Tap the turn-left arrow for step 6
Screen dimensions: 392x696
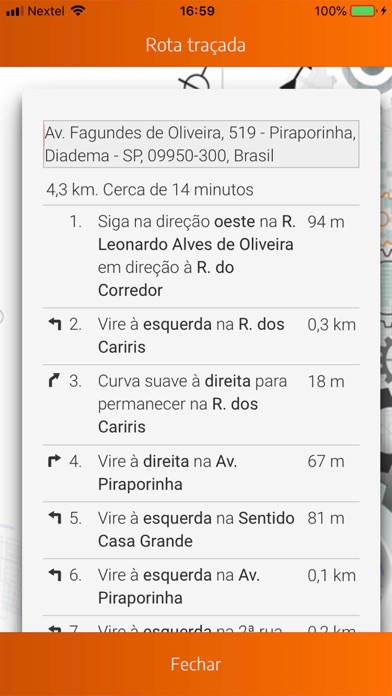point(55,575)
